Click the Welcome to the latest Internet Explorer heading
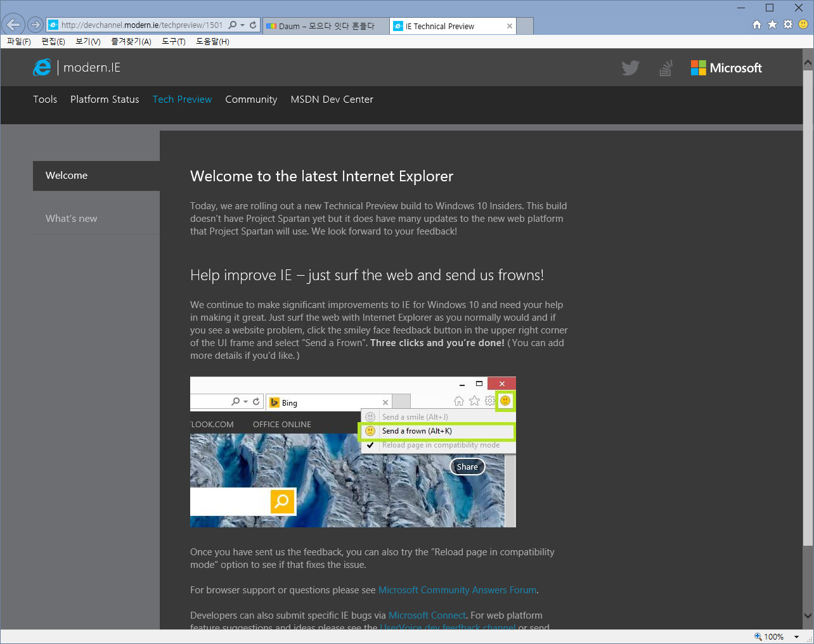Image resolution: width=814 pixels, height=644 pixels. pyautogui.click(x=322, y=176)
